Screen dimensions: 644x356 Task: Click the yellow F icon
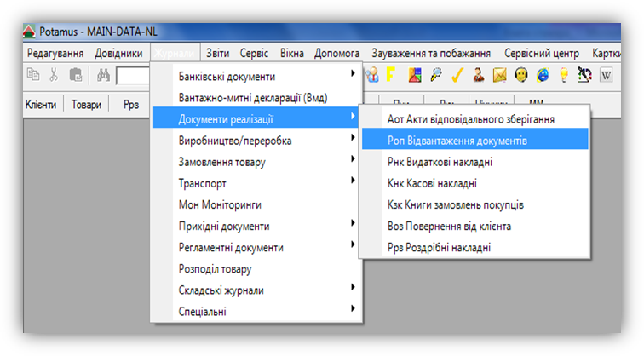391,75
